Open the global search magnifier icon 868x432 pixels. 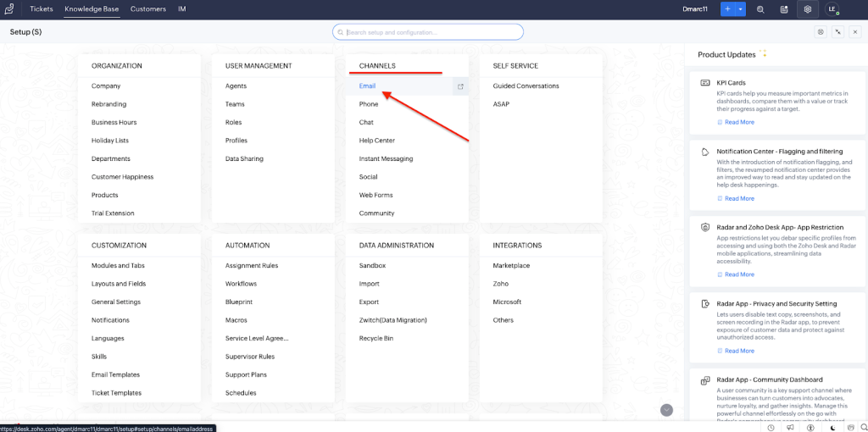[760, 9]
